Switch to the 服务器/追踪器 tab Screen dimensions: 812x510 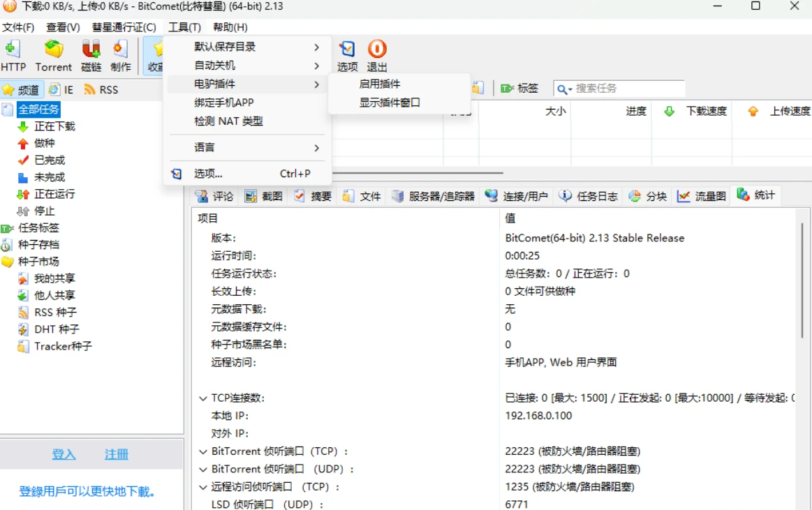click(x=433, y=197)
